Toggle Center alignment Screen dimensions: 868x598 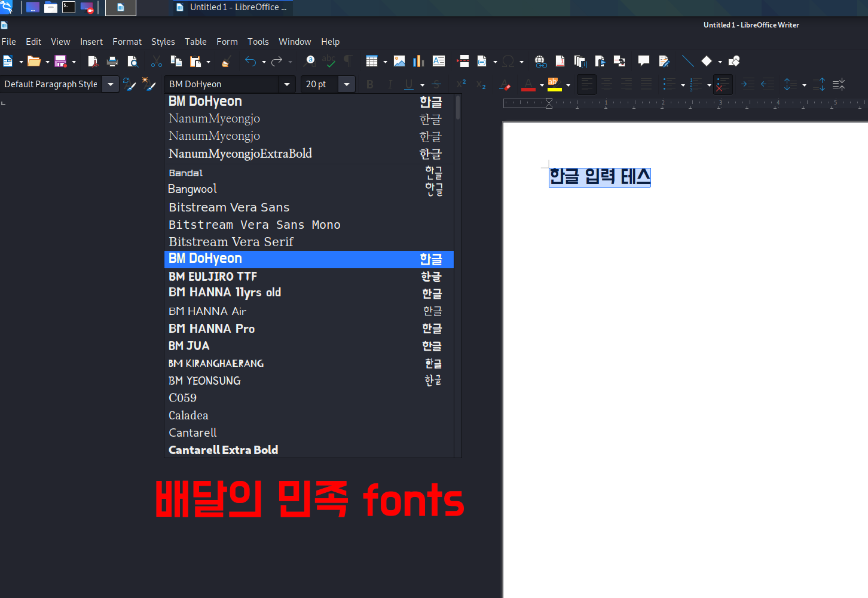click(x=607, y=85)
